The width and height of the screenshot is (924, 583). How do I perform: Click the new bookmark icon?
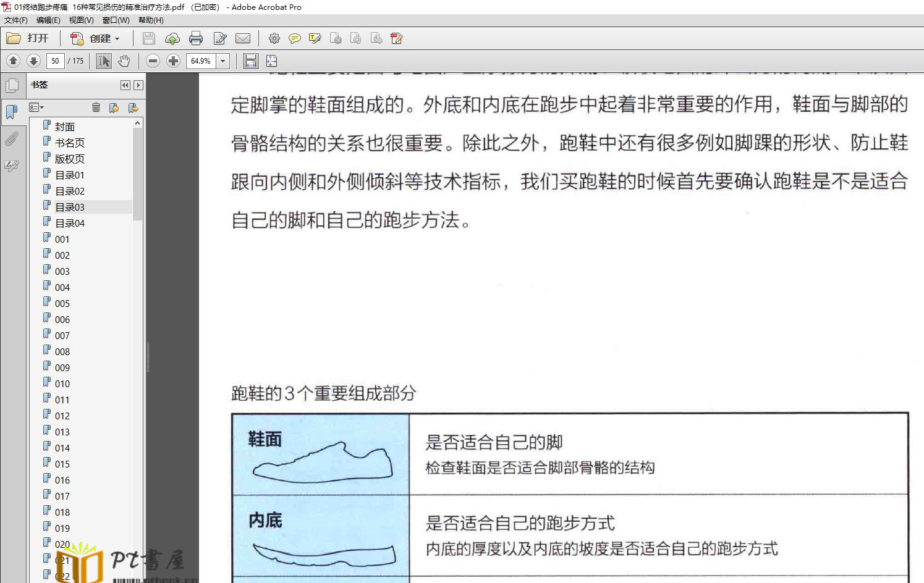point(114,107)
